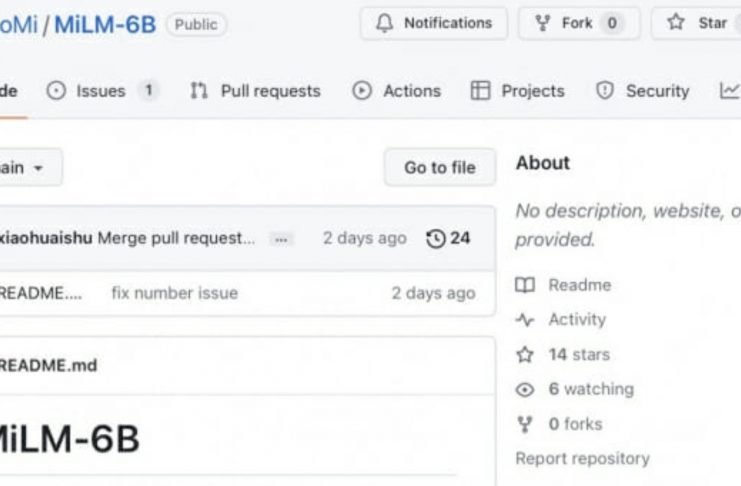Expand the commit message ellipsis button
This screenshot has height=486, width=741.
coord(281,240)
